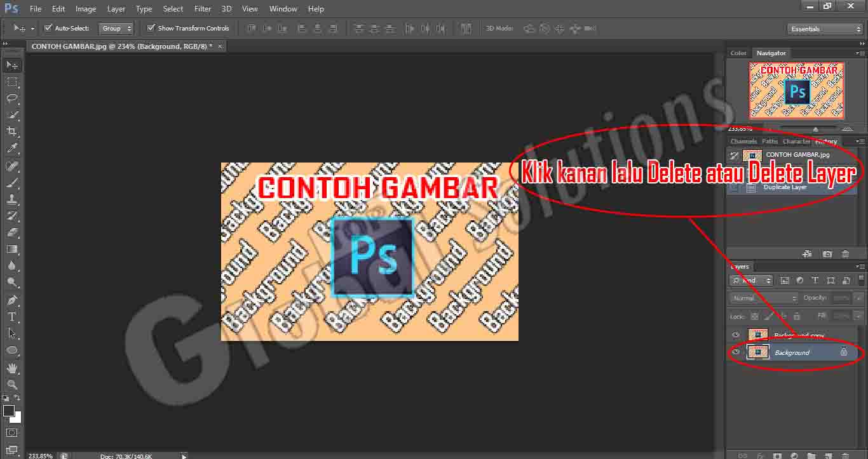
Task: Select the Zoom tool
Action: 12,384
